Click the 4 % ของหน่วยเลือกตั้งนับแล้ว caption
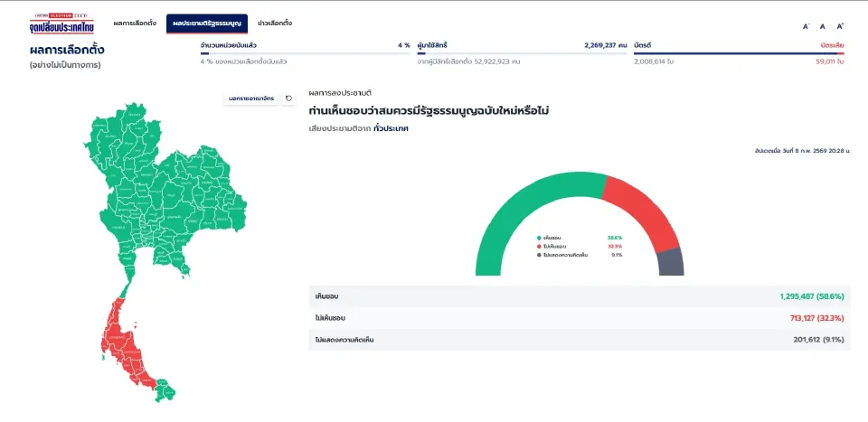 (243, 62)
